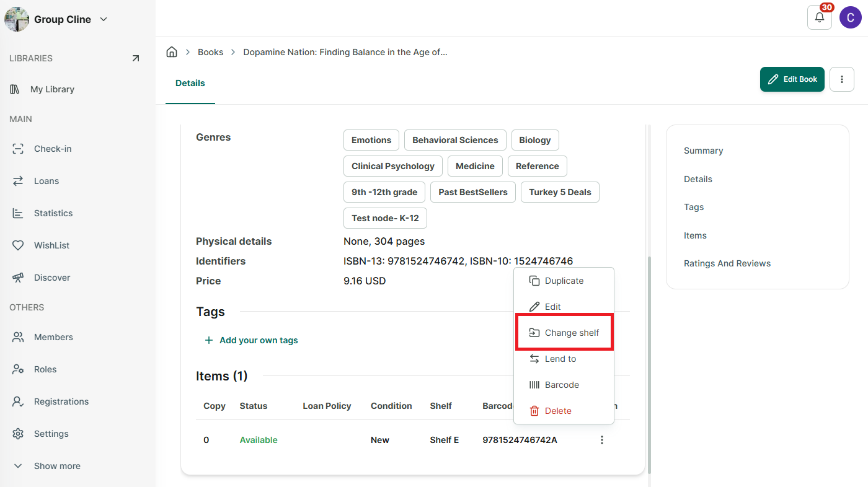This screenshot has width=868, height=487.
Task: Jump to Tags section in outline
Action: tap(694, 207)
